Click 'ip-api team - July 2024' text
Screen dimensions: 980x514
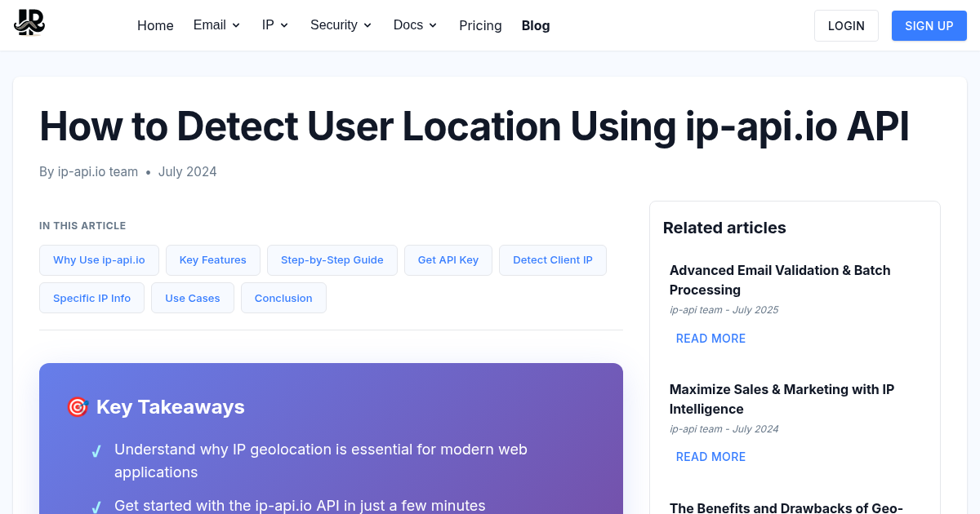(724, 429)
